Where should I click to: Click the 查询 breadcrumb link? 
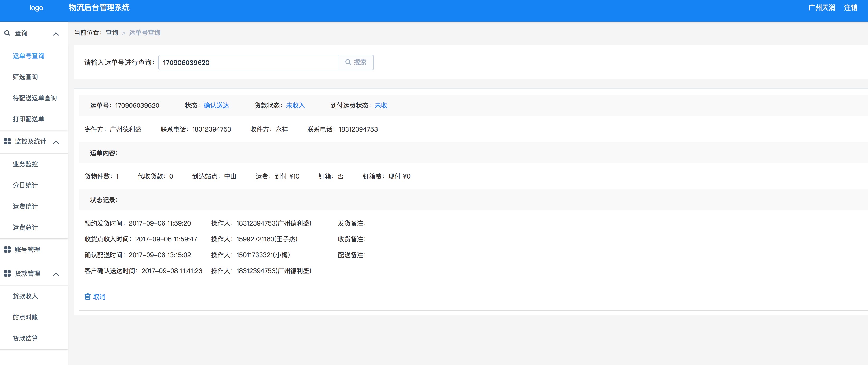(x=112, y=33)
